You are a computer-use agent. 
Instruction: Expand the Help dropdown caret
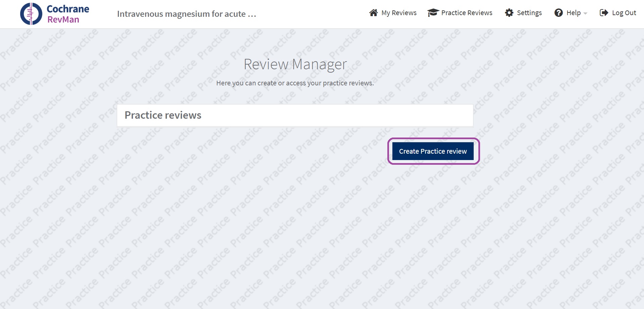585,13
